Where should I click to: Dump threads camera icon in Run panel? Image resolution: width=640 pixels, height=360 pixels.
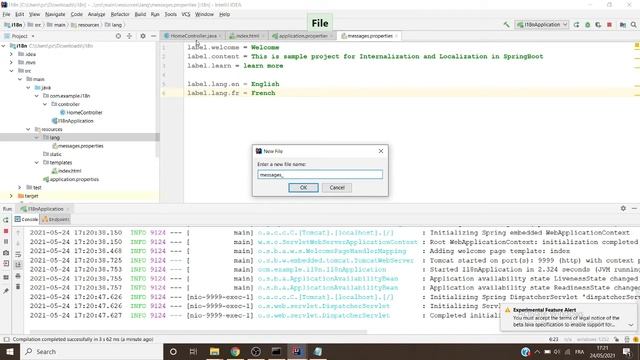[x=6, y=253]
